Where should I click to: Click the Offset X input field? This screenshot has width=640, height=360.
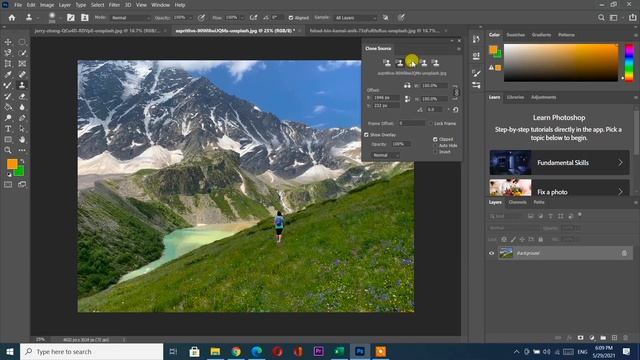coord(387,98)
